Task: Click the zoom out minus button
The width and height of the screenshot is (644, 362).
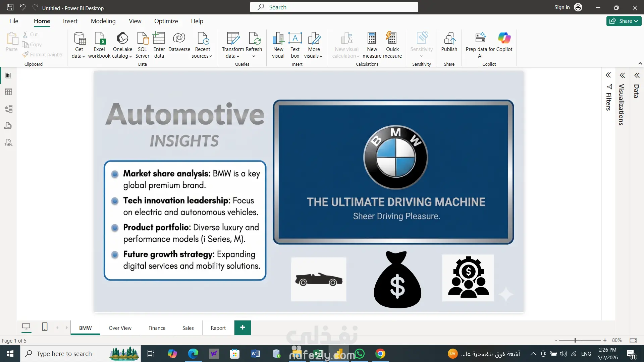Action: (556, 340)
